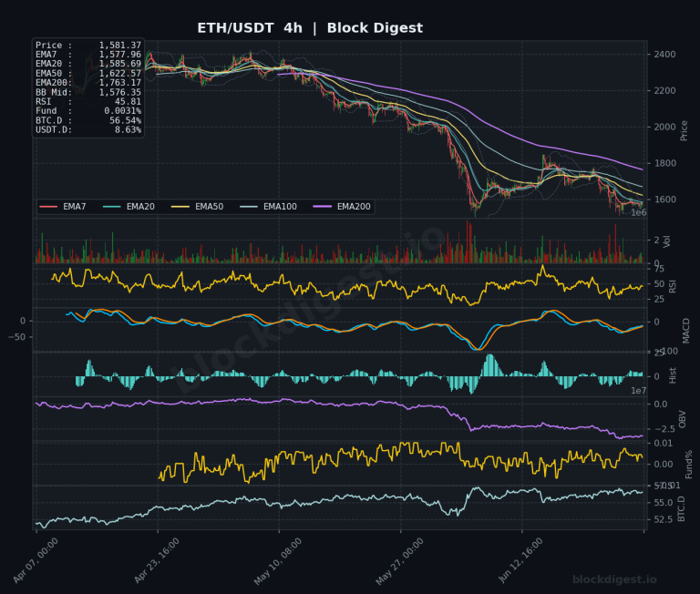This screenshot has height=594, width=700.
Task: Click the BTC.D axis tick 55.0
Action: pyautogui.click(x=664, y=503)
